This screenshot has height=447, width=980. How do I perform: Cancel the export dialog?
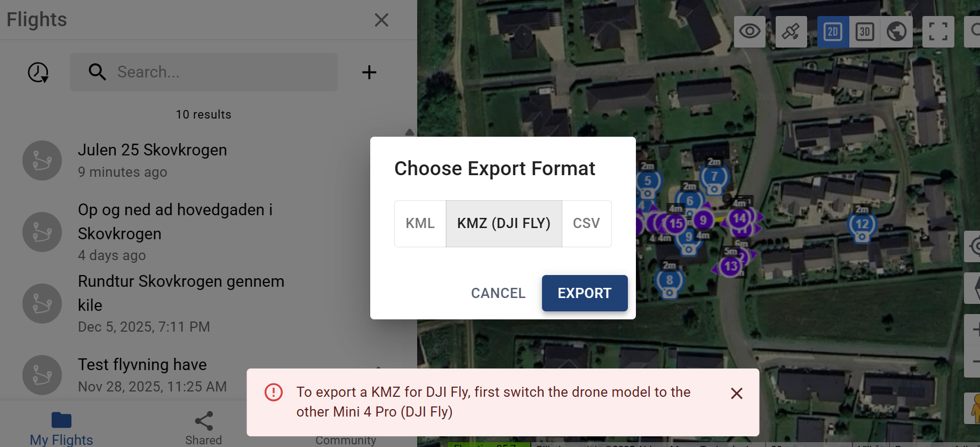click(x=498, y=293)
